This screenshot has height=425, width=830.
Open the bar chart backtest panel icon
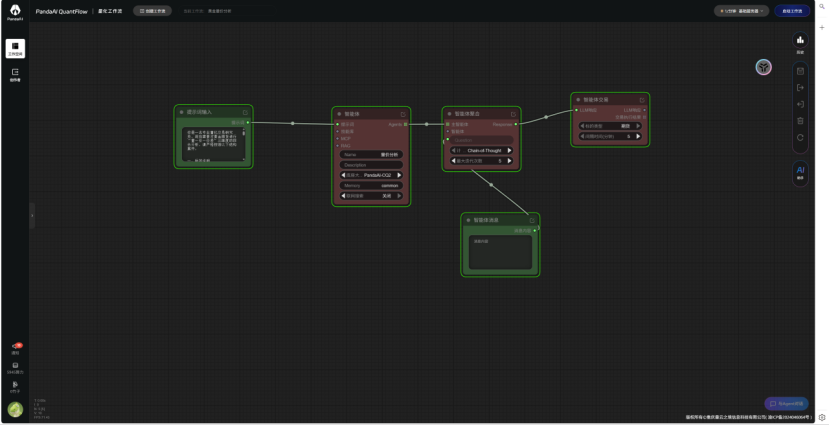coord(800,41)
